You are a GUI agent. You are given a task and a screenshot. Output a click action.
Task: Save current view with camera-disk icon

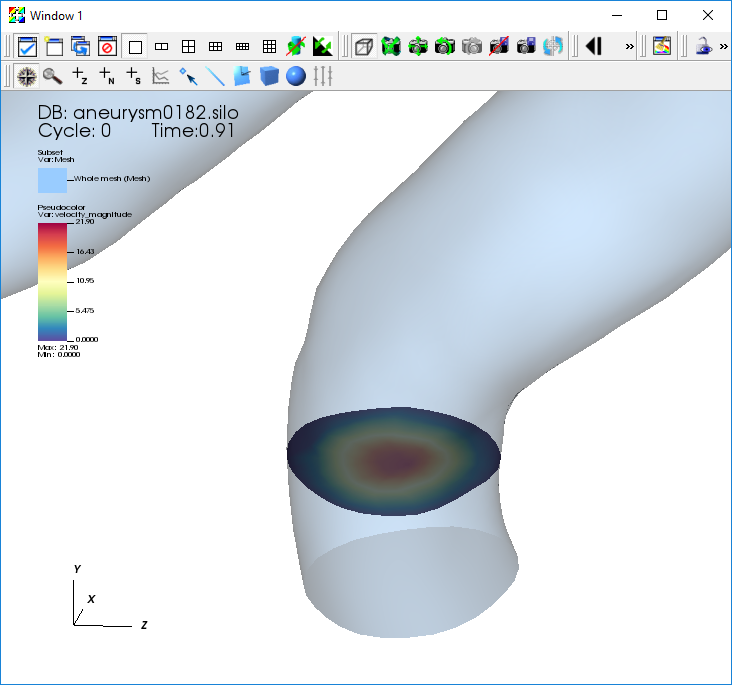[526, 46]
